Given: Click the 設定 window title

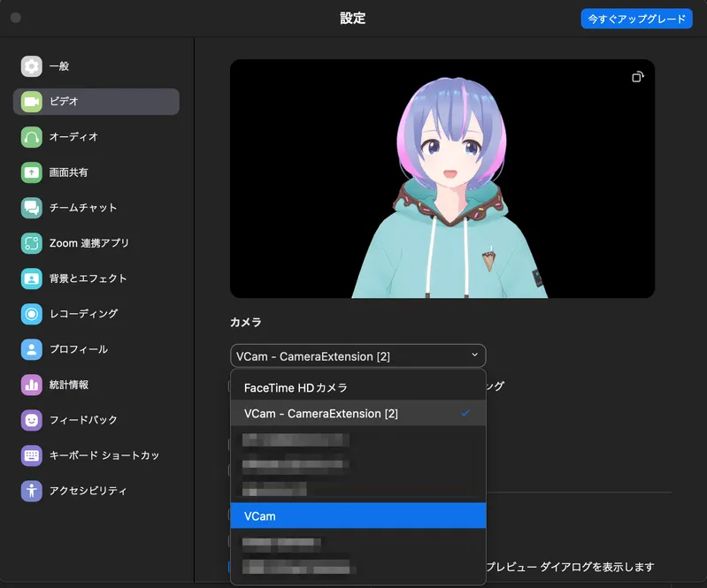Looking at the screenshot, I should (352, 19).
